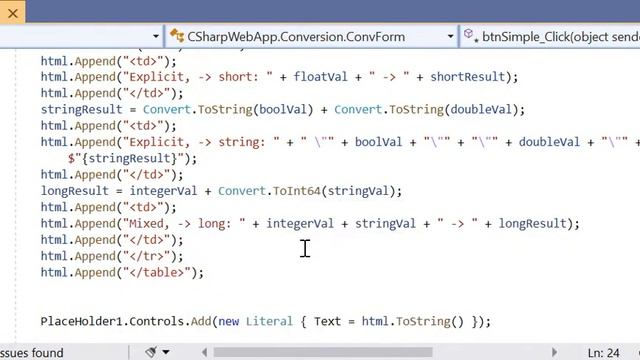Click the code cleanup broom icon
The height and width of the screenshot is (360, 640).
click(151, 352)
